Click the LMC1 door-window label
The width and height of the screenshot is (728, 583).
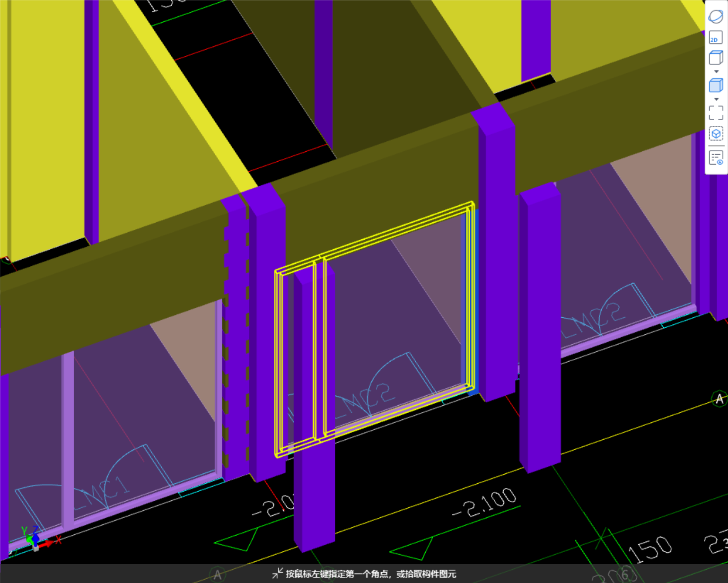point(101,494)
